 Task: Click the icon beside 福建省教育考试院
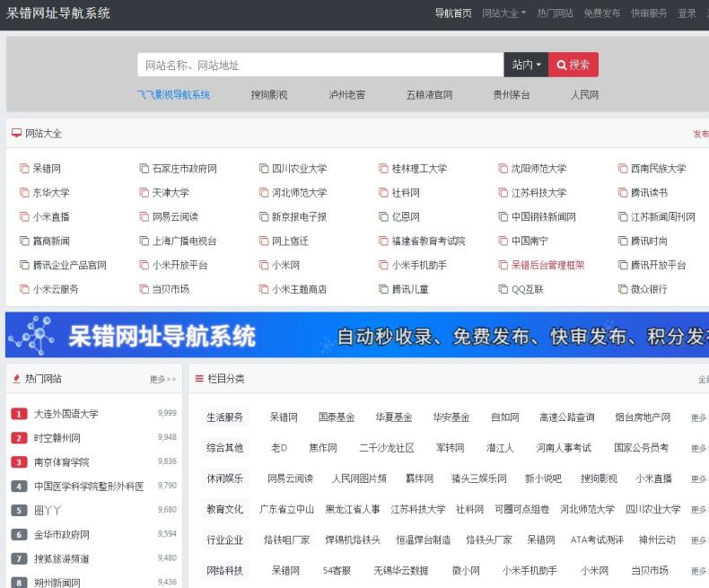(383, 241)
